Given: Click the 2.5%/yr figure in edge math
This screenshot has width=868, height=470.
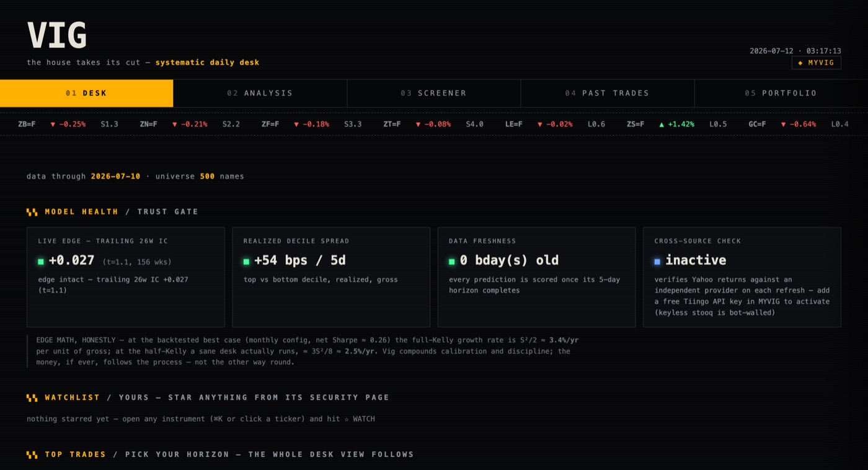Looking at the screenshot, I should (x=361, y=351).
